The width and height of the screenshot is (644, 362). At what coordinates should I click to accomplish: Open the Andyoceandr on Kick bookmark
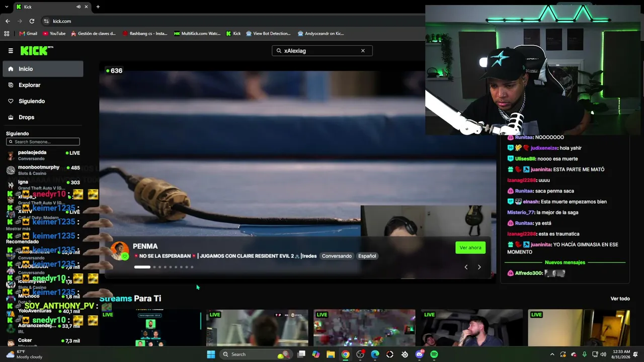321,34
